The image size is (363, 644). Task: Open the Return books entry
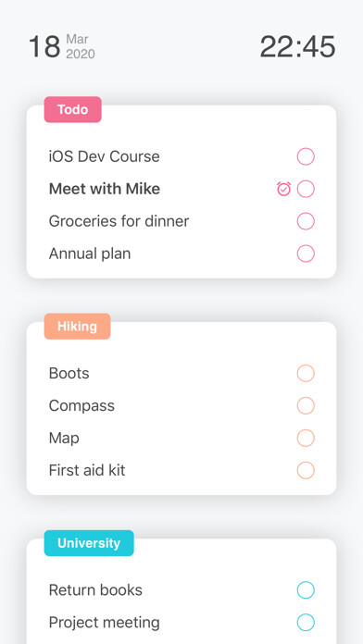(95, 590)
